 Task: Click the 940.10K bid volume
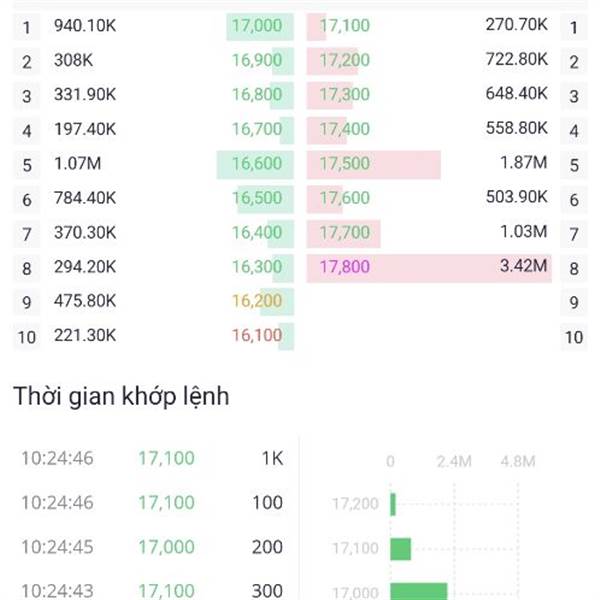pyautogui.click(x=85, y=26)
